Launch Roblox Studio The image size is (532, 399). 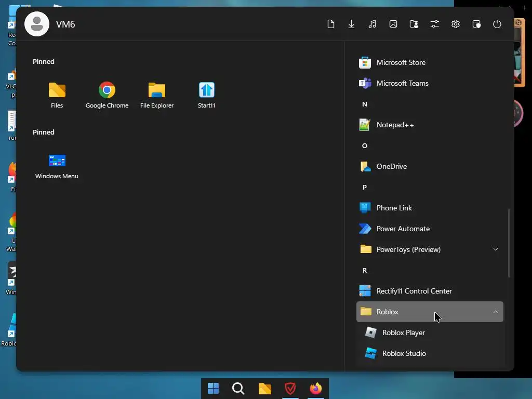pos(430,353)
